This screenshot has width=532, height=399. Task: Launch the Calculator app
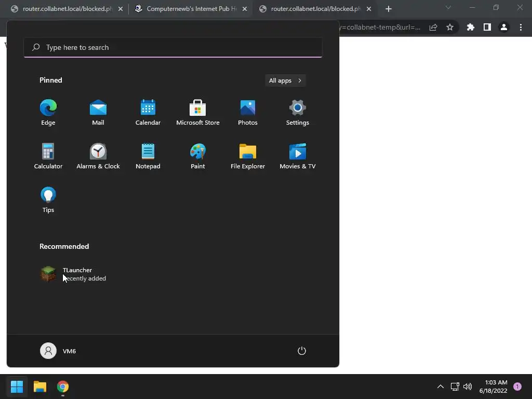point(48,156)
